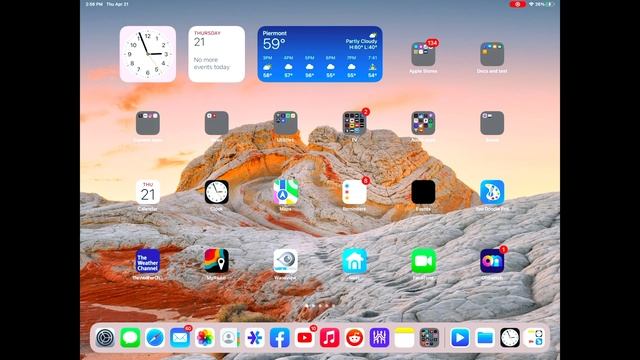Open the MyRadar weather map app
The width and height of the screenshot is (640, 360).
point(216,261)
